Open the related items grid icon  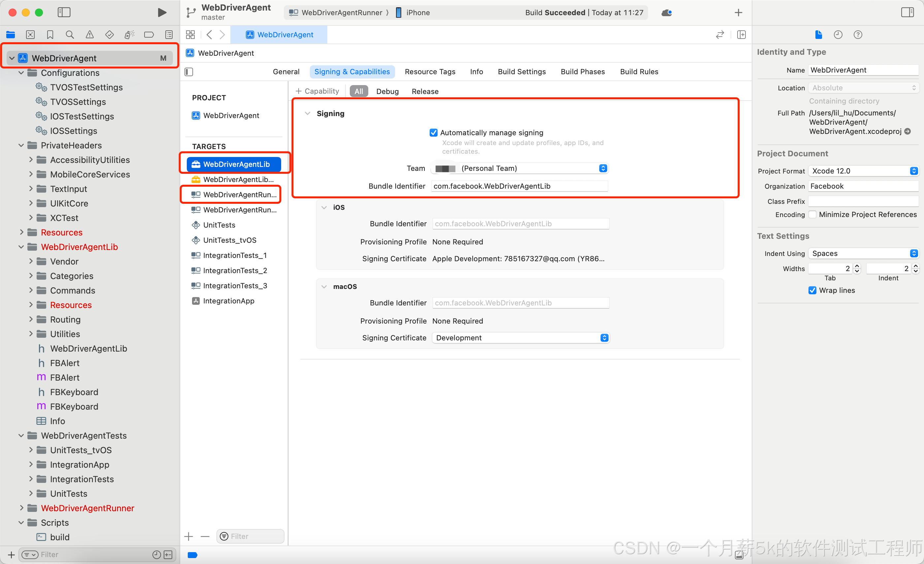coord(190,35)
